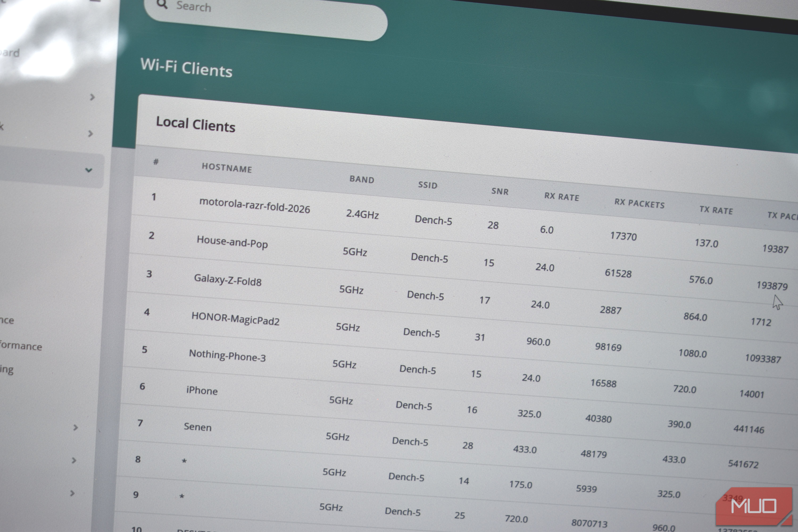Expand the second sidebar section chevron
Screen dimensions: 798x532
click(90, 134)
